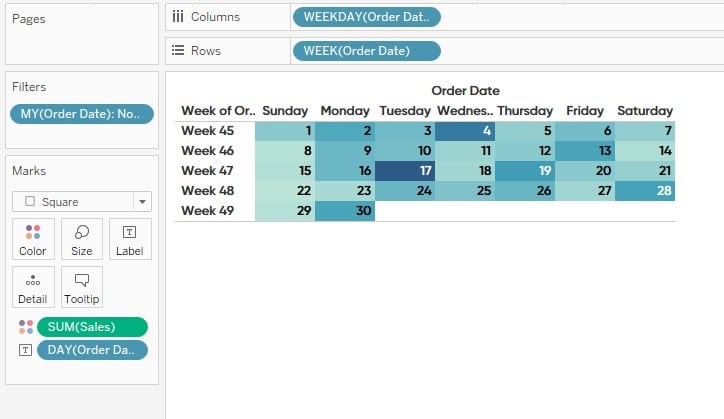This screenshot has width=724, height=419.
Task: Click the dark blue cell for day 17
Action: (x=405, y=171)
